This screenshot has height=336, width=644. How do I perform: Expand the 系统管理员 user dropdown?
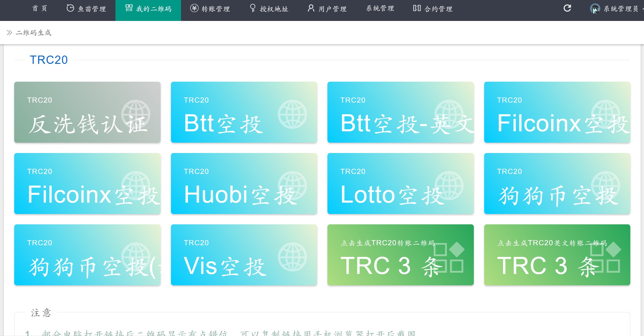[x=621, y=9]
